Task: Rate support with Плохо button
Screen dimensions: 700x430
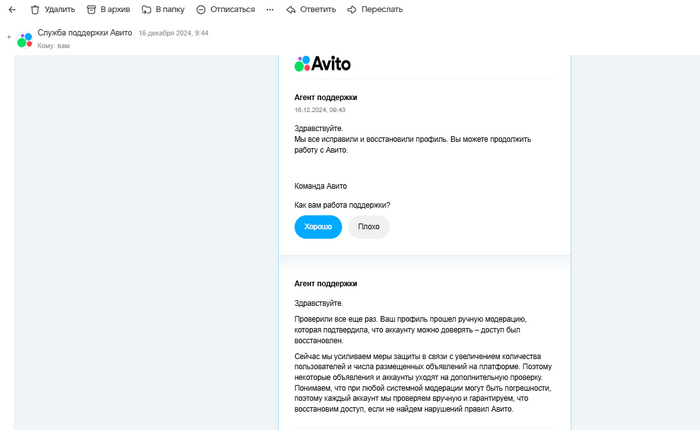Action: 369,227
